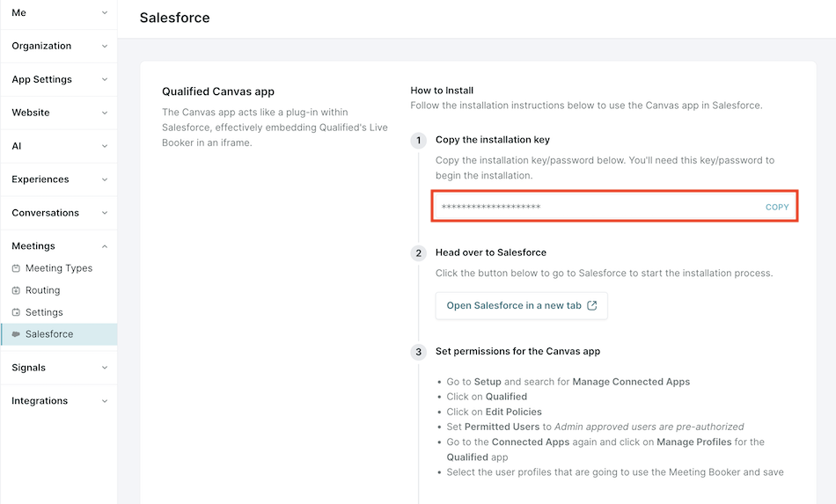
Task: Click the Settings icon under Meetings
Action: [x=16, y=312]
